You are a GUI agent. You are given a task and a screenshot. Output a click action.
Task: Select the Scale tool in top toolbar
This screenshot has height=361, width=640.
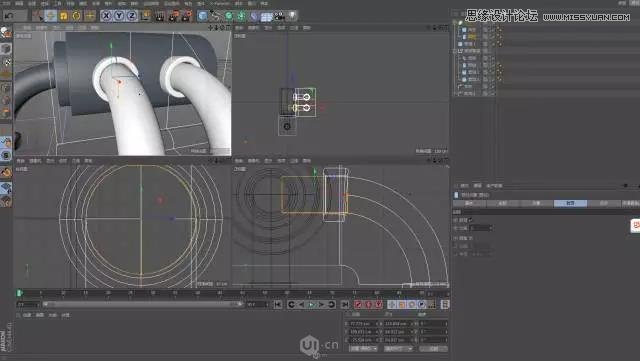[64, 16]
